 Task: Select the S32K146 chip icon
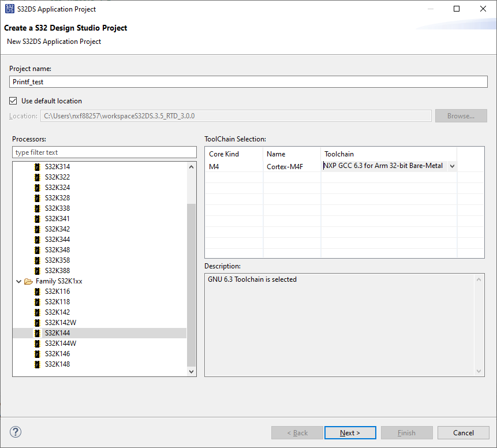click(x=38, y=353)
